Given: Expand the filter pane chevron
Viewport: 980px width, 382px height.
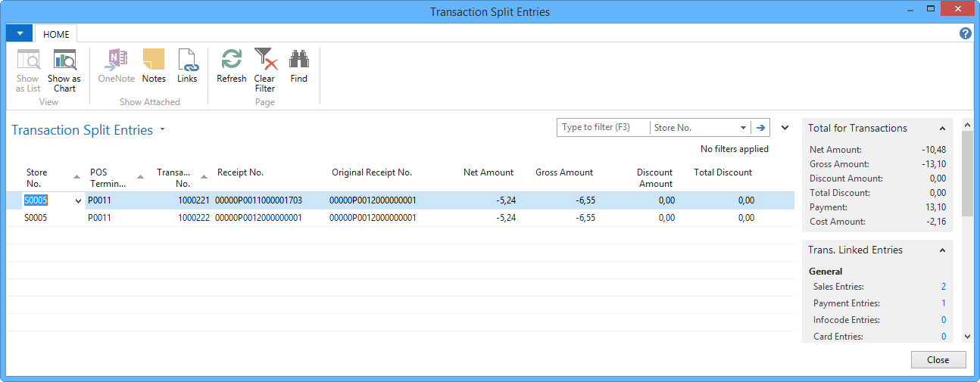Looking at the screenshot, I should point(785,128).
